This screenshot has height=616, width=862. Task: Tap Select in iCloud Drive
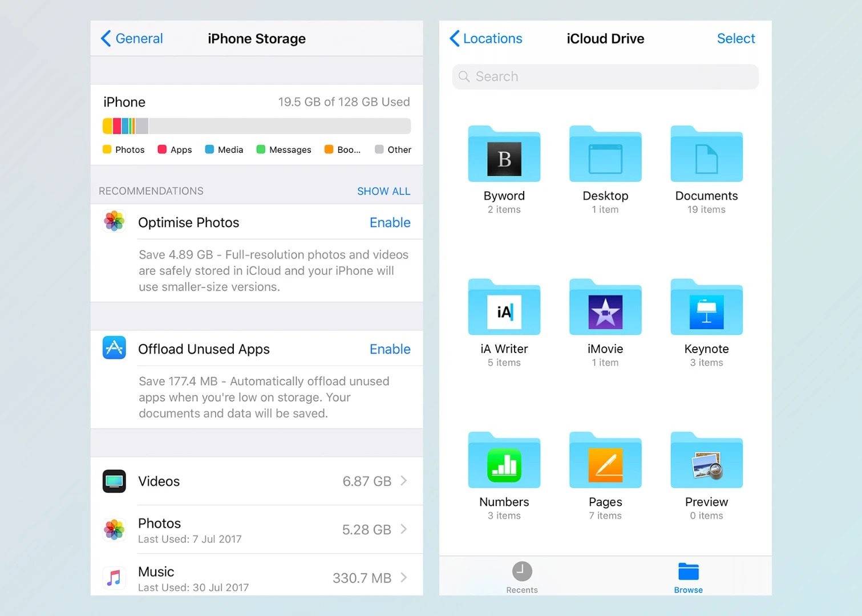(x=736, y=39)
